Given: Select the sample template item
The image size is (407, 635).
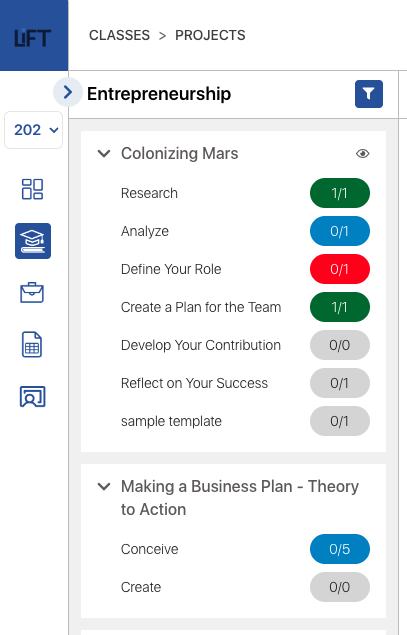Looking at the screenshot, I should tap(171, 421).
